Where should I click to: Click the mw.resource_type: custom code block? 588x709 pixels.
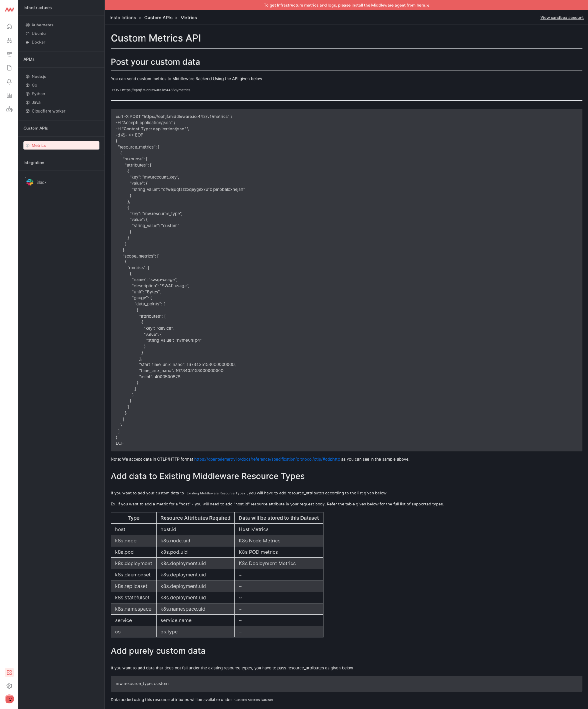(x=347, y=684)
